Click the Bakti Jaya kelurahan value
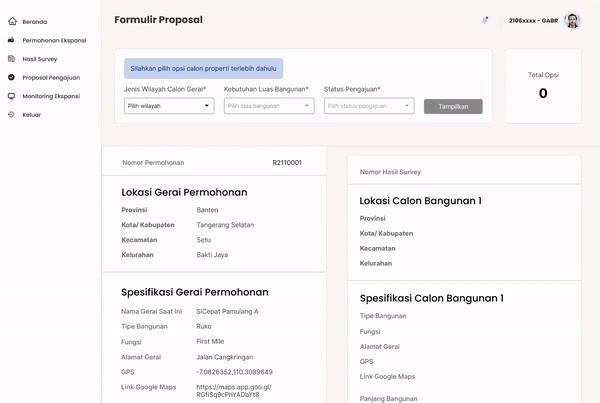This screenshot has height=403, width=600. pos(212,255)
